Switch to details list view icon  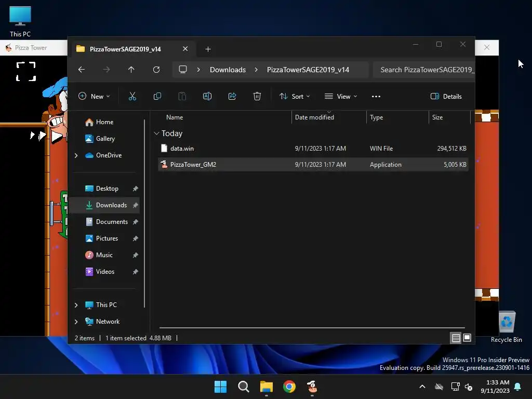pos(456,338)
